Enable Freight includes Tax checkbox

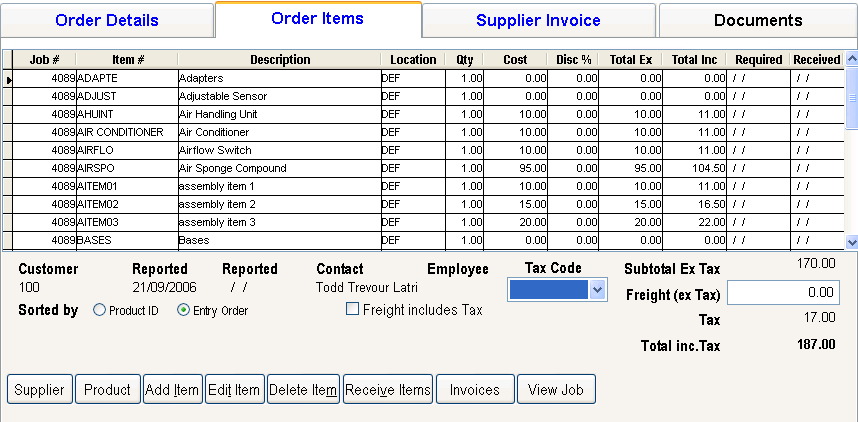pyautogui.click(x=352, y=309)
